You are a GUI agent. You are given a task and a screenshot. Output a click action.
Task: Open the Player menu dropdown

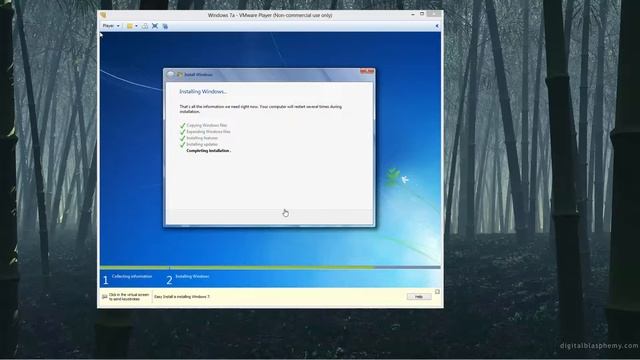click(111, 26)
